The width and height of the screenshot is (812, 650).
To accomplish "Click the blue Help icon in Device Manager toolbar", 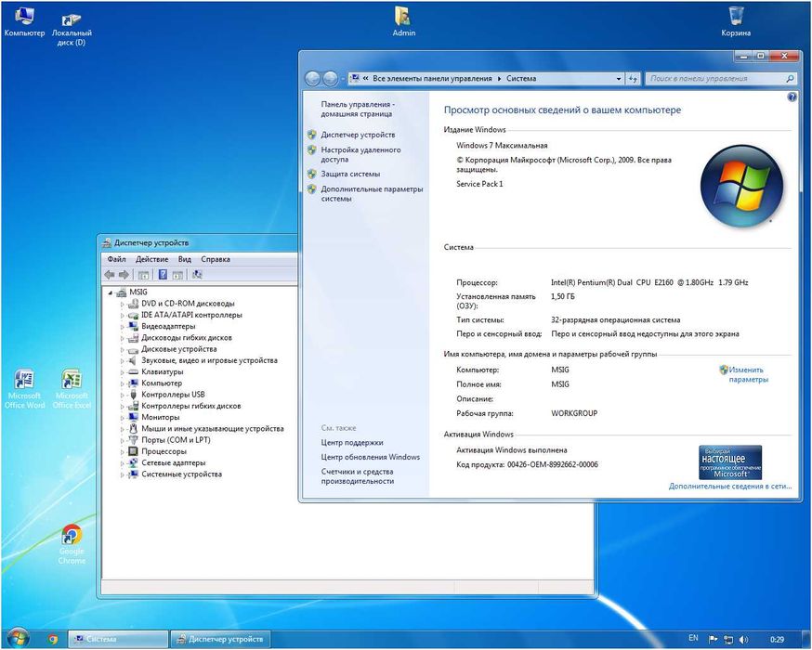I will click(x=163, y=275).
